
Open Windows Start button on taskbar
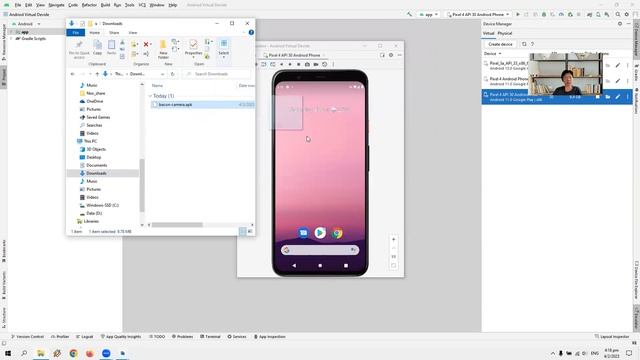point(8,353)
